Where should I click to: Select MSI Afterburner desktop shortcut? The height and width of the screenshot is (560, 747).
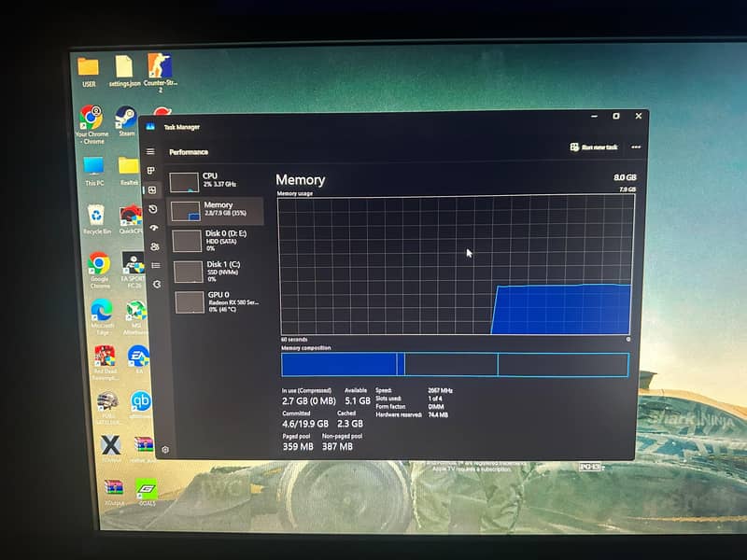point(136,317)
